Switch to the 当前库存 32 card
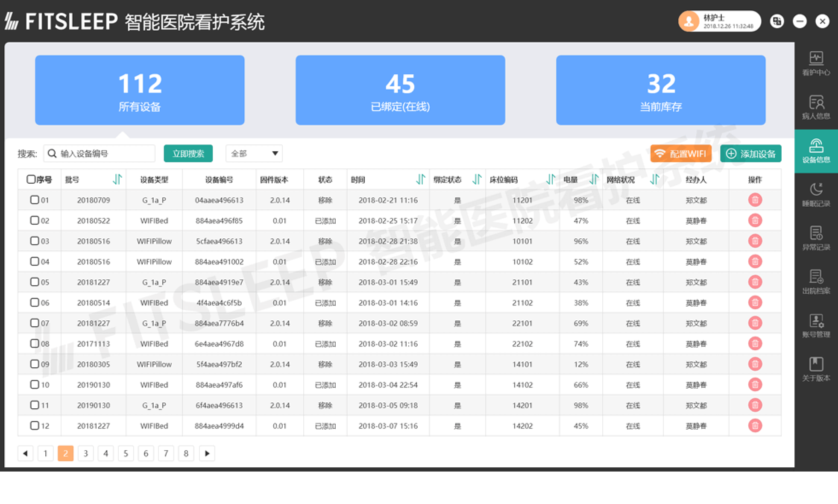This screenshot has height=504, width=838. click(x=660, y=90)
